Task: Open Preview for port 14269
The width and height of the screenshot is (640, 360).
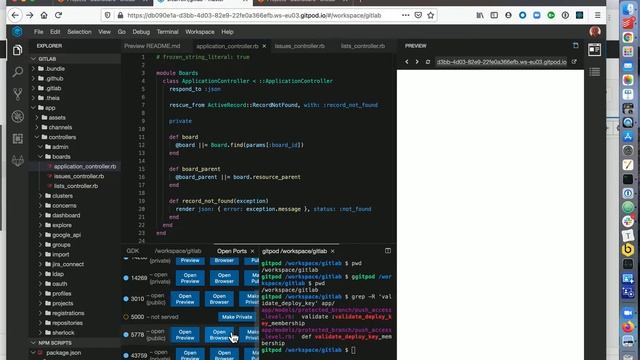Action: click(x=190, y=278)
